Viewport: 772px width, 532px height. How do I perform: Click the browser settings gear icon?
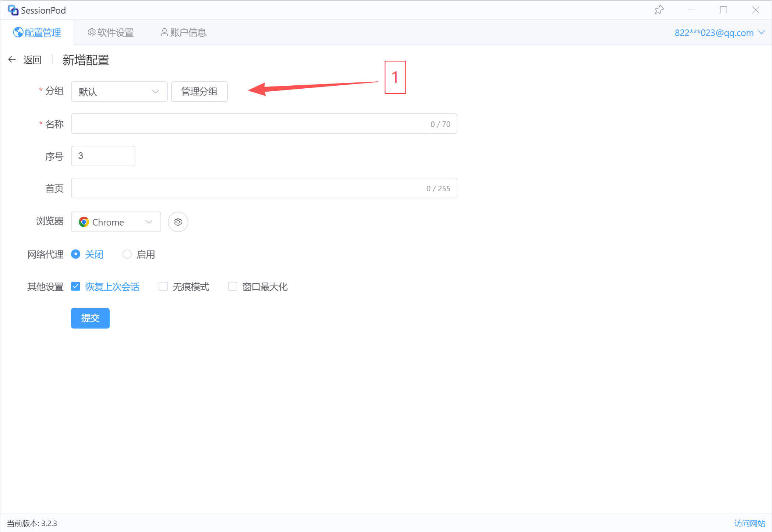point(178,222)
